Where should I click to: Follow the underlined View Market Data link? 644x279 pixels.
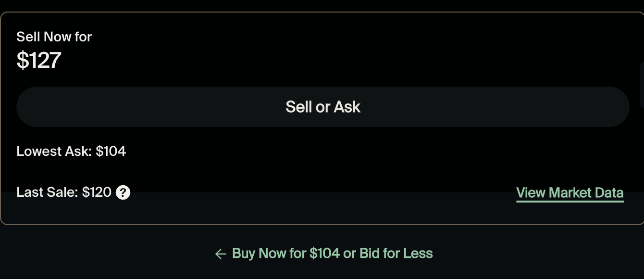570,192
